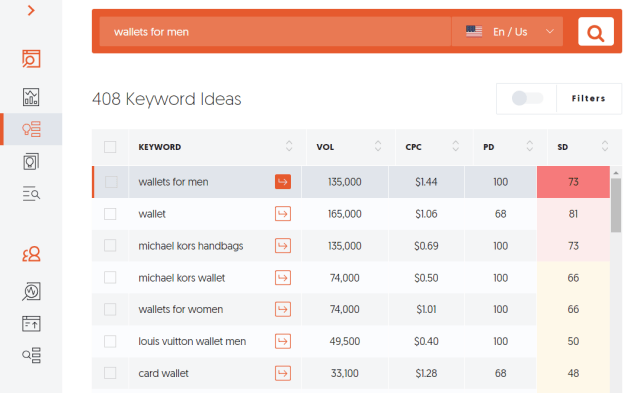Select the 'wallets for men' keyword text

click(x=173, y=182)
